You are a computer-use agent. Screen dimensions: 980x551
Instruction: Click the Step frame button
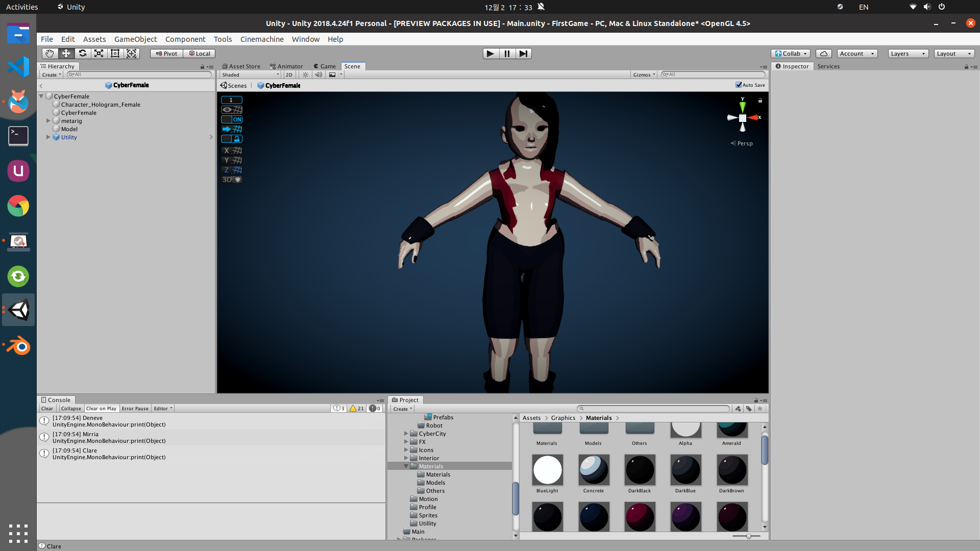click(x=523, y=54)
